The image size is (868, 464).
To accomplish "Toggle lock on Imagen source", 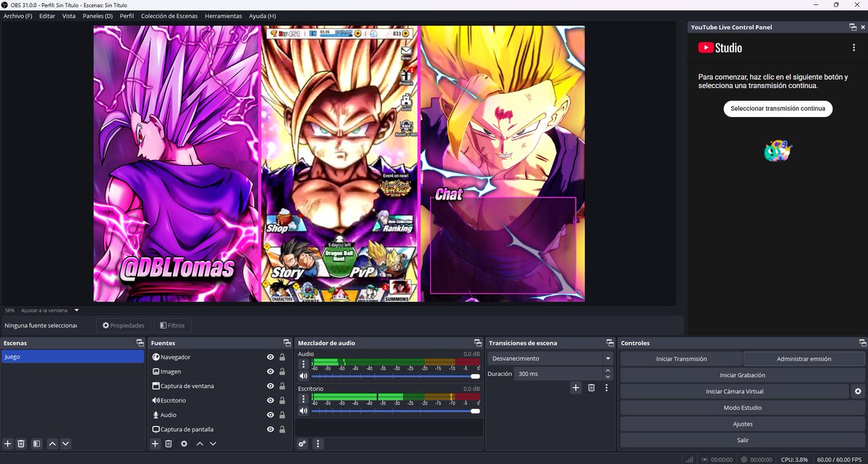I will 282,371.
